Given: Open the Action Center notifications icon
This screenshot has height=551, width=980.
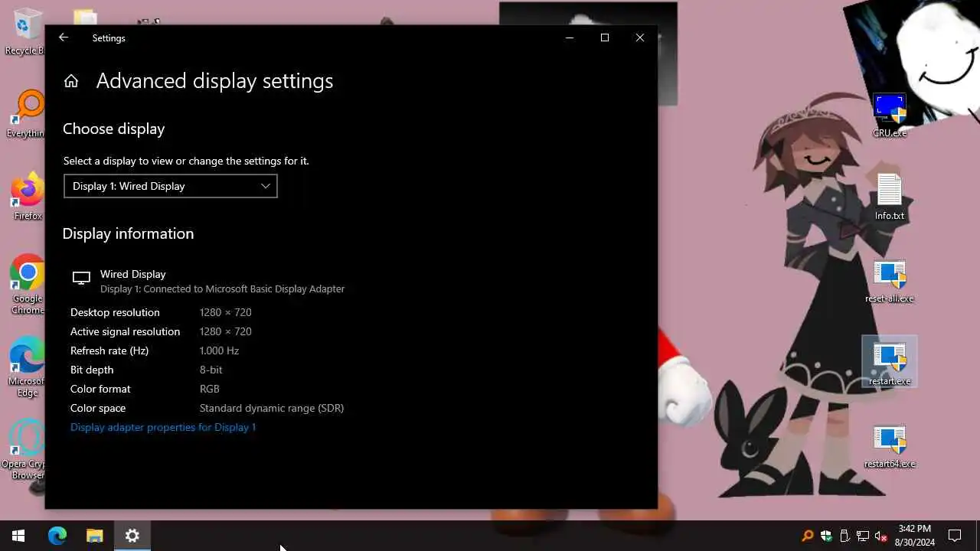Looking at the screenshot, I should point(955,536).
